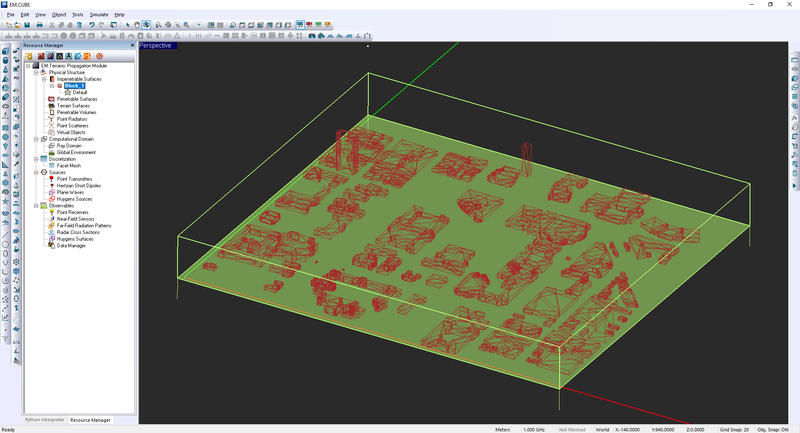Viewport: 800px width, 433px height.
Task: Switch to the Python Interpreter tab
Action: pyautogui.click(x=44, y=420)
